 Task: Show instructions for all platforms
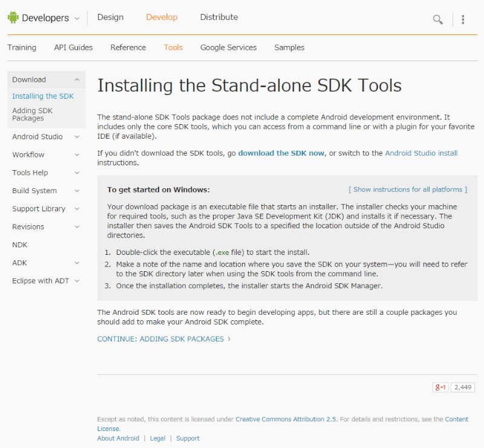(x=408, y=189)
